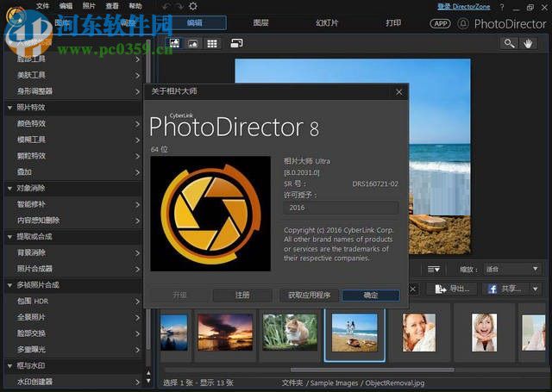The image size is (552, 392).
Task: Click the redo arrow icon
Action: pos(179,6)
